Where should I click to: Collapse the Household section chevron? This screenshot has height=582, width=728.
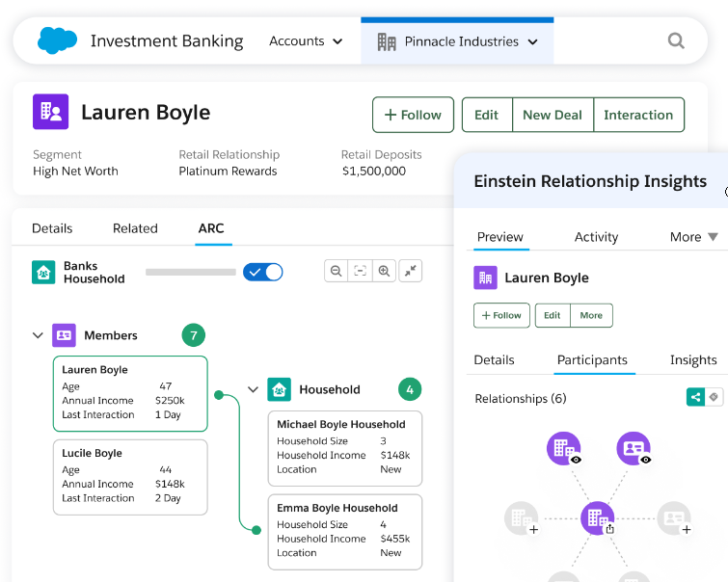(253, 389)
